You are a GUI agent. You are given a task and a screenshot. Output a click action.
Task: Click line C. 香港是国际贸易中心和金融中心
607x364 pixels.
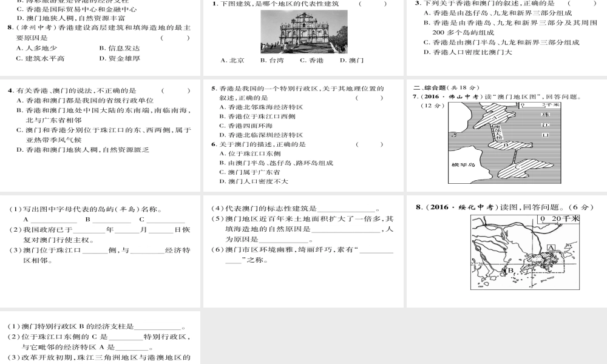76,9
